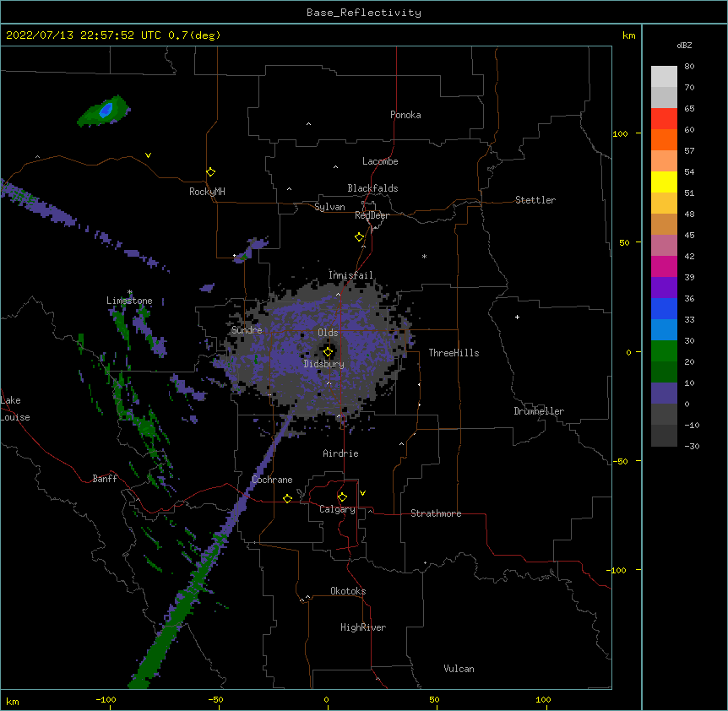Pick the purple swatch below the 39 label
This screenshot has width=728, height=711.
(664, 287)
